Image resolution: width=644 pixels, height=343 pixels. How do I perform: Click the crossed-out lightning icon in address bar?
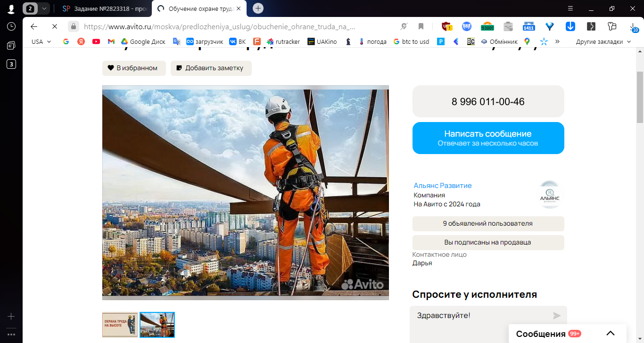404,26
